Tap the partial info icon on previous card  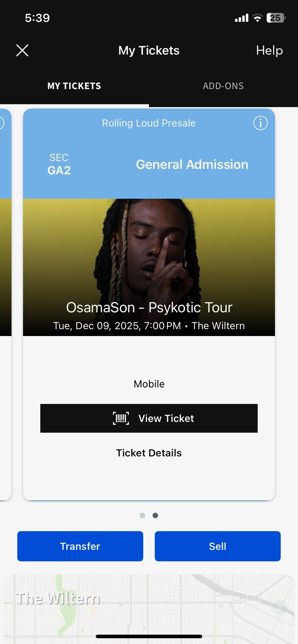pos(2,123)
